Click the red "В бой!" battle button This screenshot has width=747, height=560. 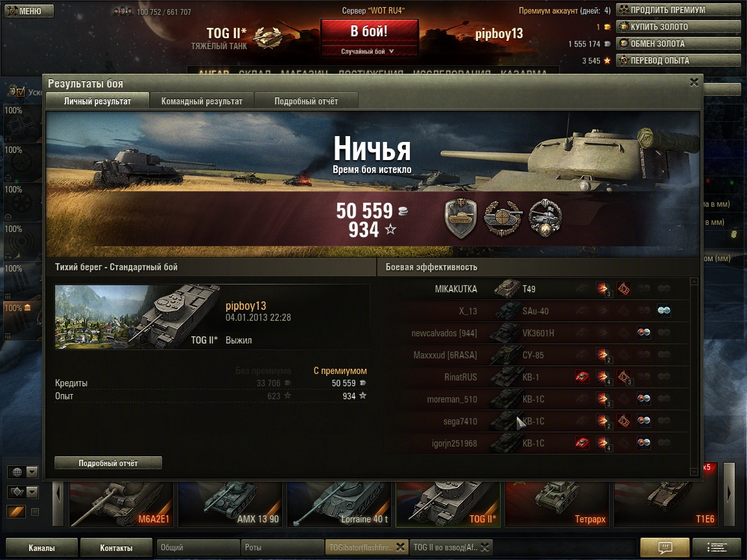click(369, 31)
